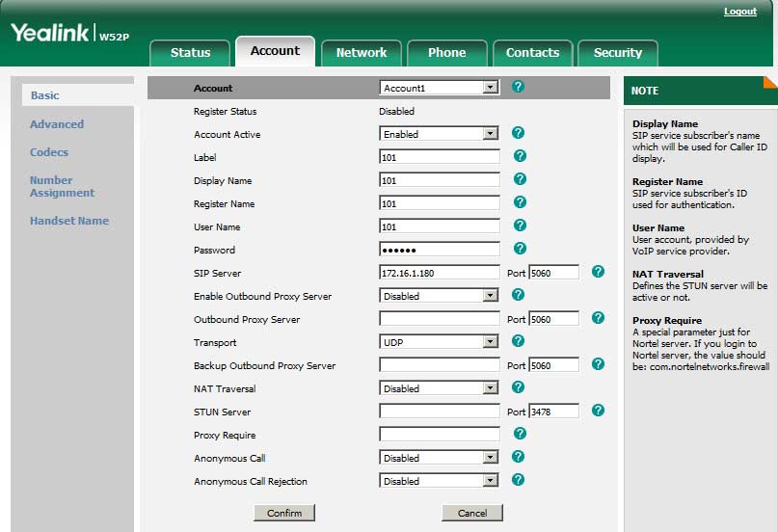This screenshot has height=532, width=778.
Task: Focus the Register Name input field
Action: pyautogui.click(x=440, y=203)
